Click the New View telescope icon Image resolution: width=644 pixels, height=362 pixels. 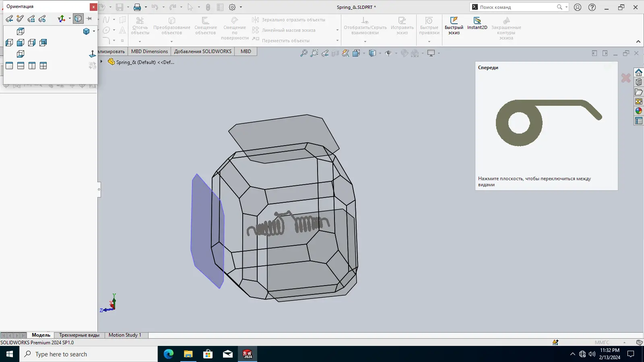pyautogui.click(x=20, y=19)
